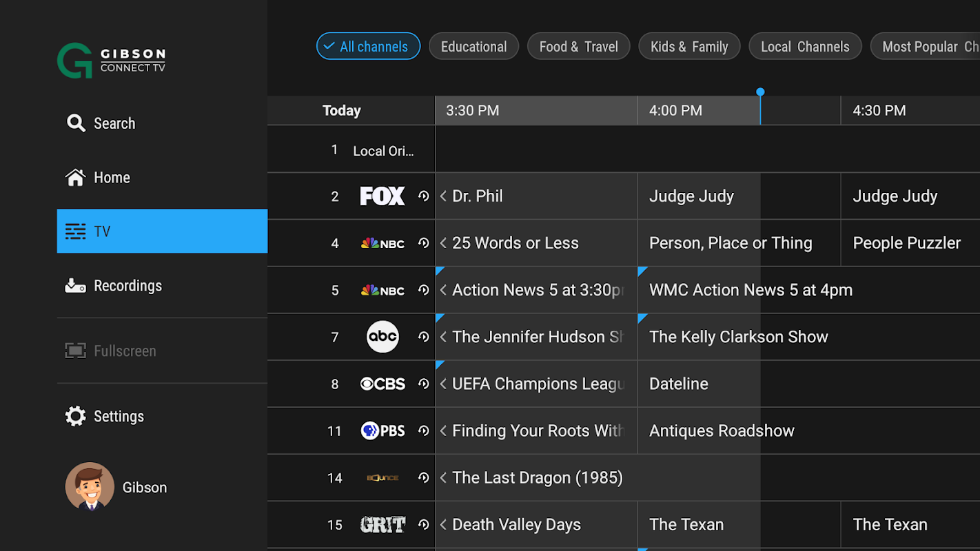
Task: Open 25 Words or Less
Action: [x=536, y=243]
